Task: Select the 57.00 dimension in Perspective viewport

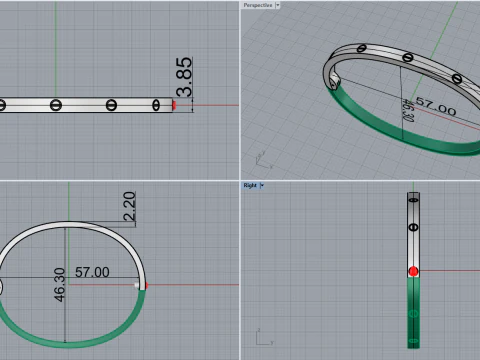Action: (x=436, y=106)
